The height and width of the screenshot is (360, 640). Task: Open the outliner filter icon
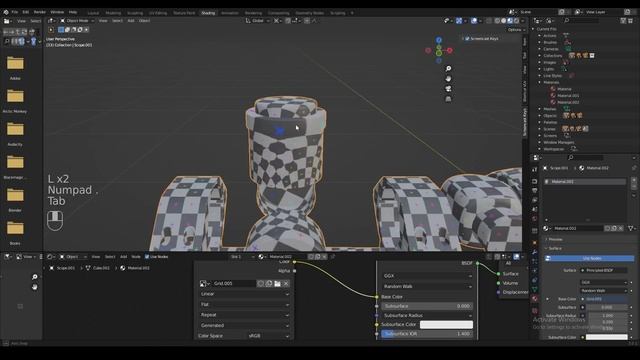(x=624, y=20)
